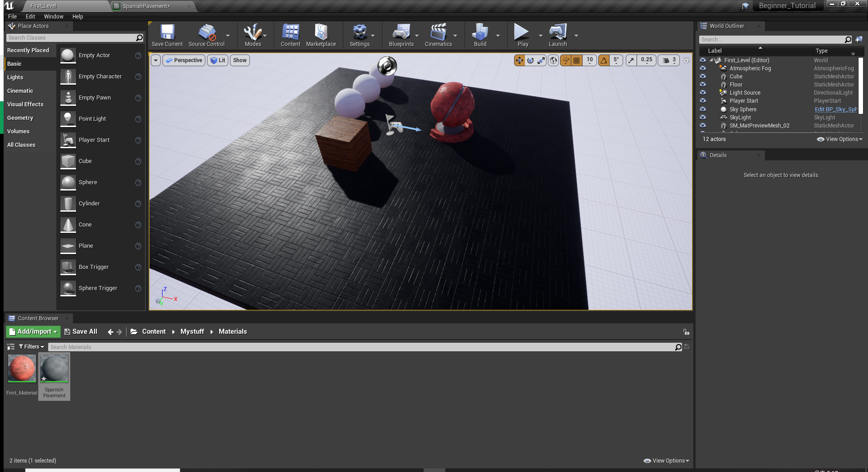Viewport: 868px width, 472px height.
Task: Open the Edit menu
Action: click(30, 16)
